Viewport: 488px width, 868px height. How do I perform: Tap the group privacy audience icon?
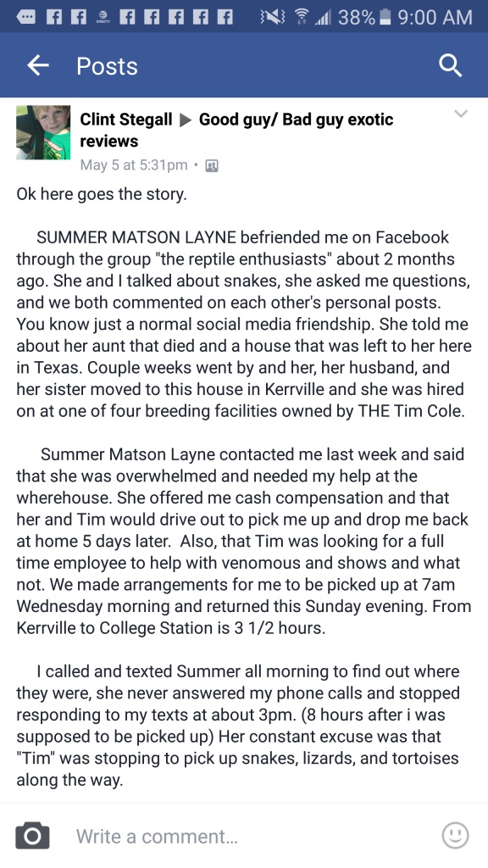tap(212, 165)
